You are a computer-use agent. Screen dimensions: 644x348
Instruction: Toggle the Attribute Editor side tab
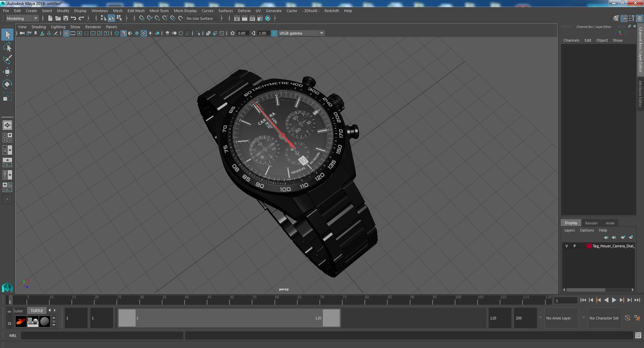pos(640,94)
